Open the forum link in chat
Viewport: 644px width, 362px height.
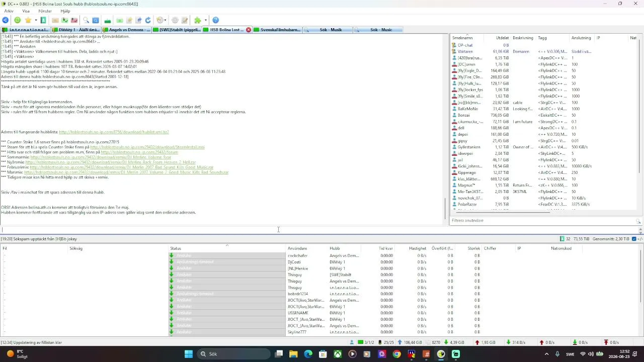pyautogui.click(x=139, y=152)
